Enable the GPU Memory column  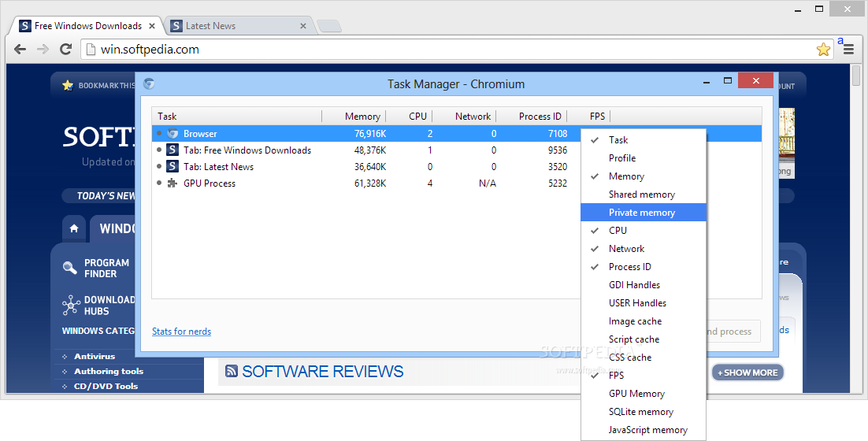[x=644, y=394]
